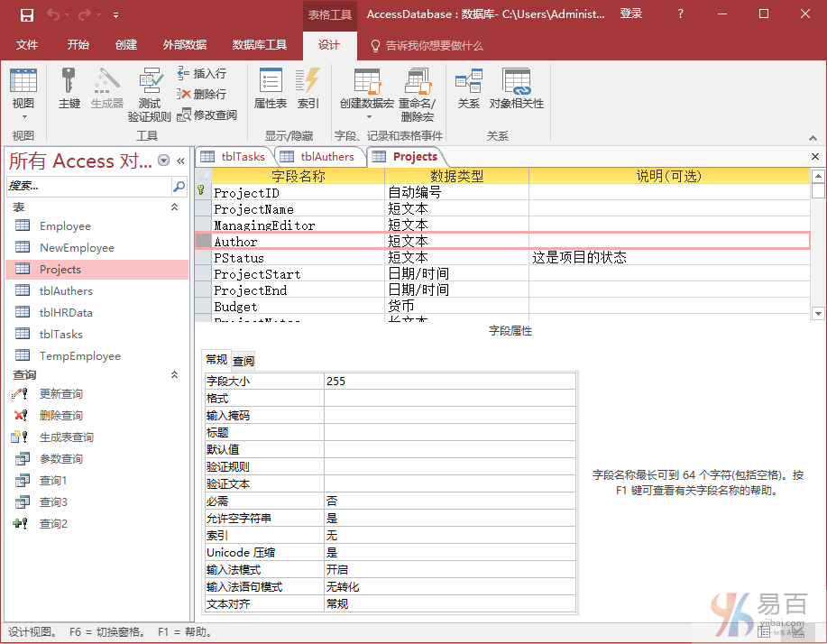Open the 数据库工具 ribbon tab

(260, 45)
